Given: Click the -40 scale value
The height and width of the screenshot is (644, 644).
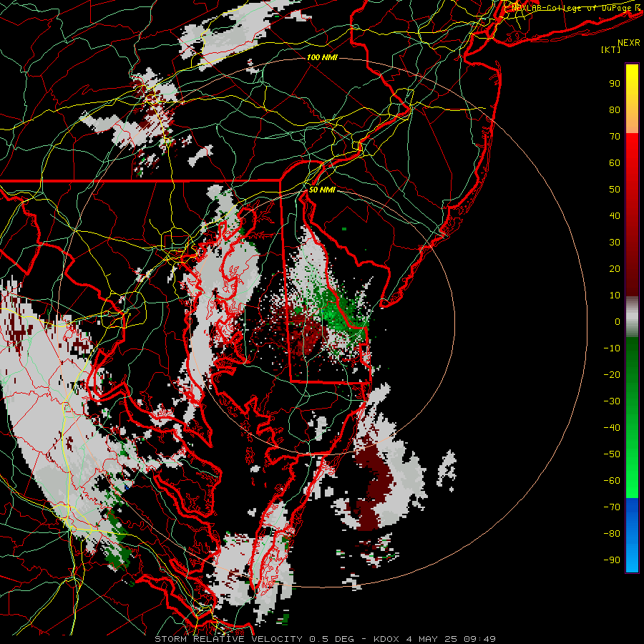Looking at the screenshot, I should pyautogui.click(x=612, y=428).
